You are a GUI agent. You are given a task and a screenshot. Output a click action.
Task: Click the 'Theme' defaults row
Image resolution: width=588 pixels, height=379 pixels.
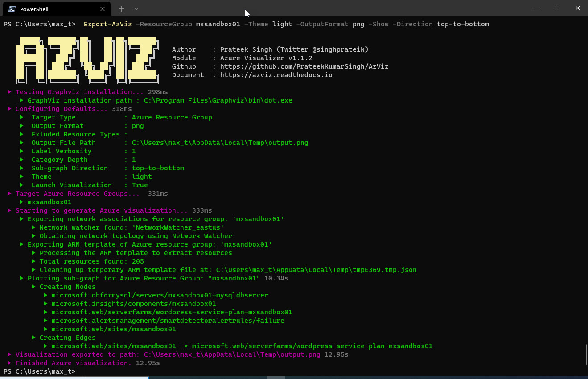click(x=86, y=177)
